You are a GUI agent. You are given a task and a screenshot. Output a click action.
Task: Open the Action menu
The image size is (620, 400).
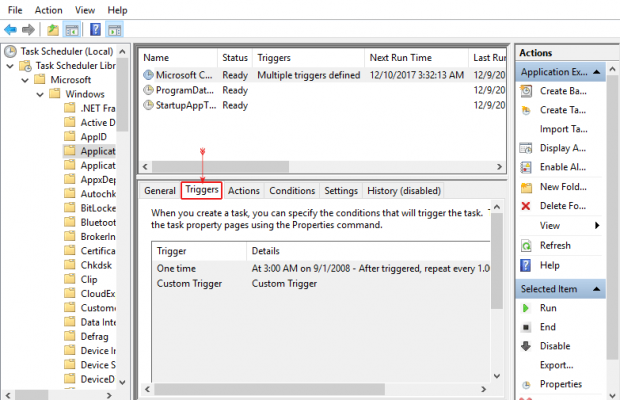48,9
